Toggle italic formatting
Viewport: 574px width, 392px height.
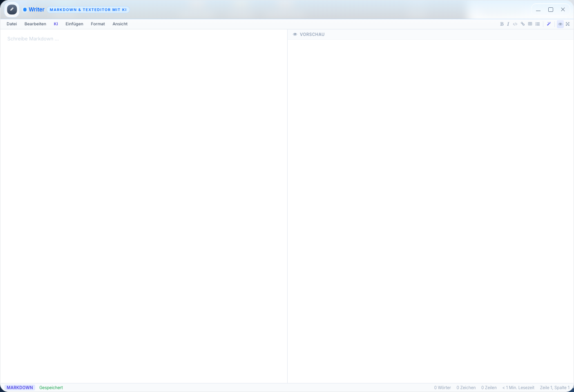(508, 24)
